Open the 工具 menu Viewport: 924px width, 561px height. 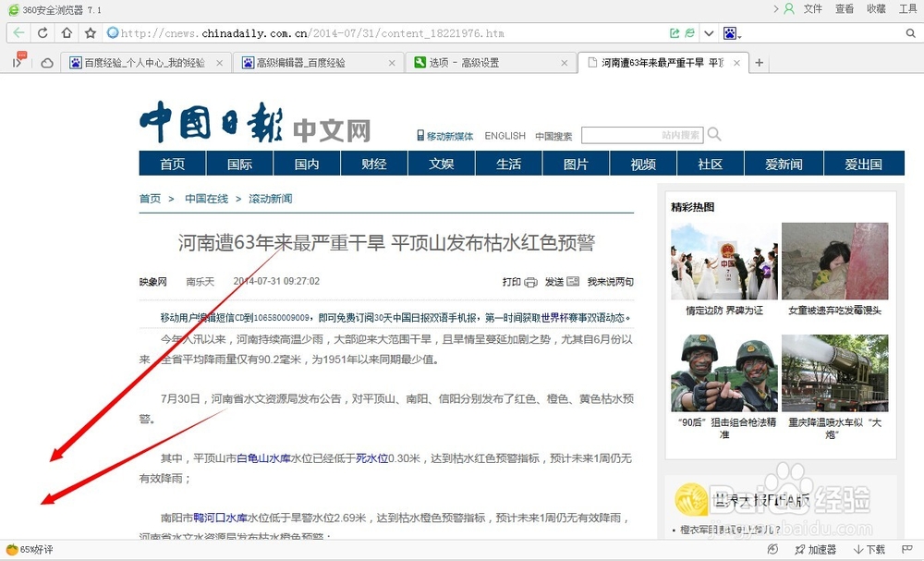click(x=908, y=9)
